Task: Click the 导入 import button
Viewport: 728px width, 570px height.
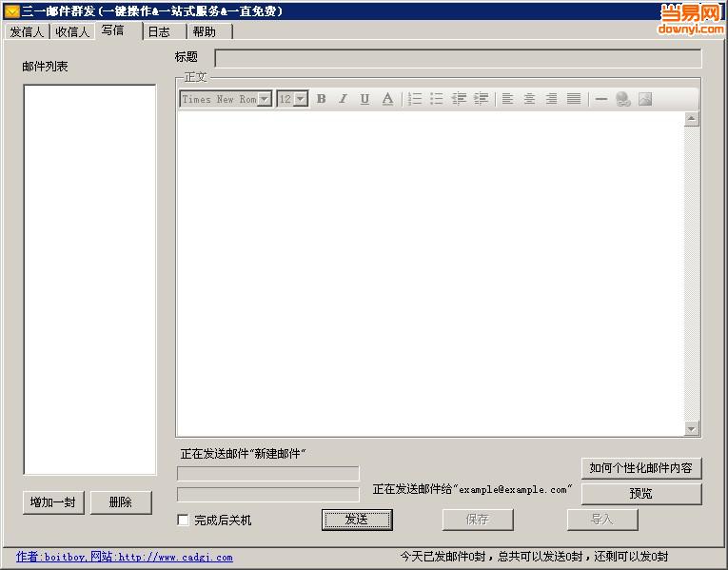Action: point(602,520)
